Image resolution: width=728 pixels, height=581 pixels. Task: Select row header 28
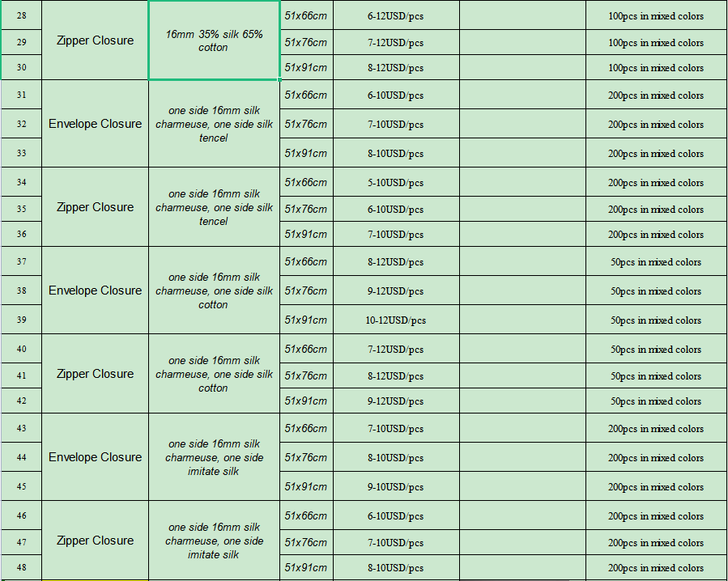point(21,16)
